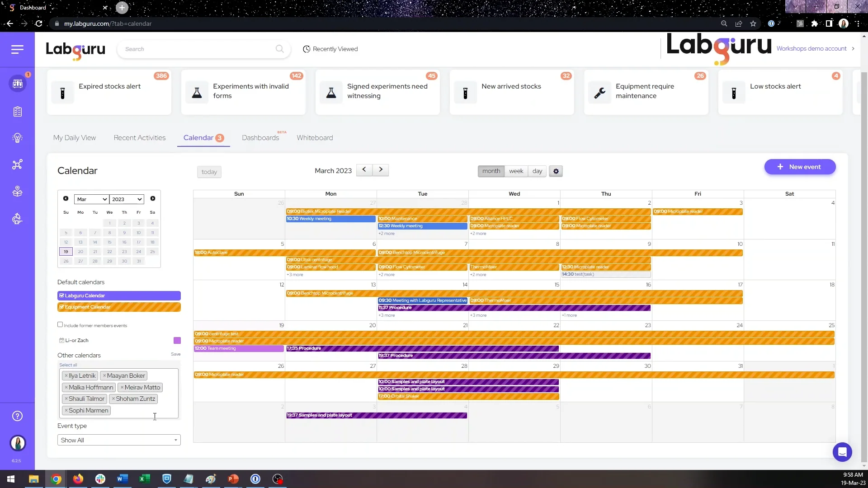Open the Event type Show All dropdown
This screenshot has height=488, width=868.
click(x=118, y=440)
